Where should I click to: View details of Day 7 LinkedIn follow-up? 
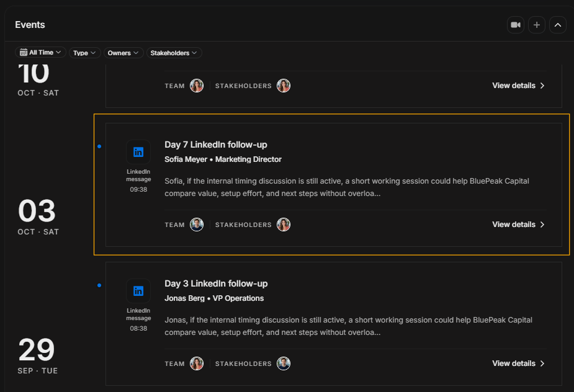[x=518, y=225]
